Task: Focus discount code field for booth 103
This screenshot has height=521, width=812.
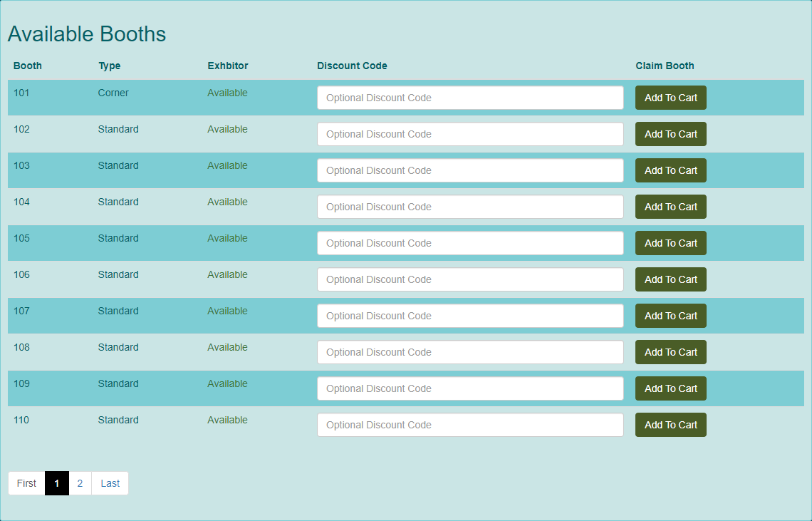Action: (x=470, y=170)
